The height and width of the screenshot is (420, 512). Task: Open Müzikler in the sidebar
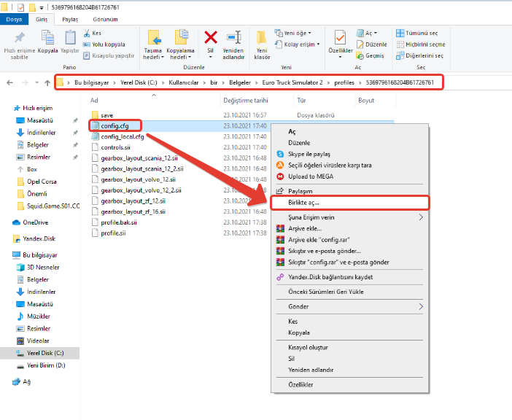(34, 316)
